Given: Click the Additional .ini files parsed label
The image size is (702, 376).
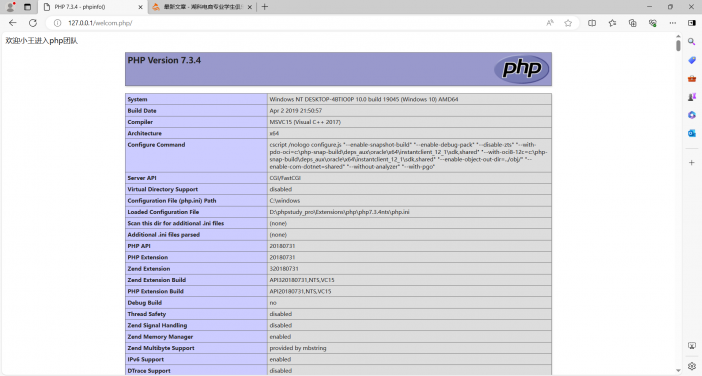Looking at the screenshot, I should click(163, 235).
